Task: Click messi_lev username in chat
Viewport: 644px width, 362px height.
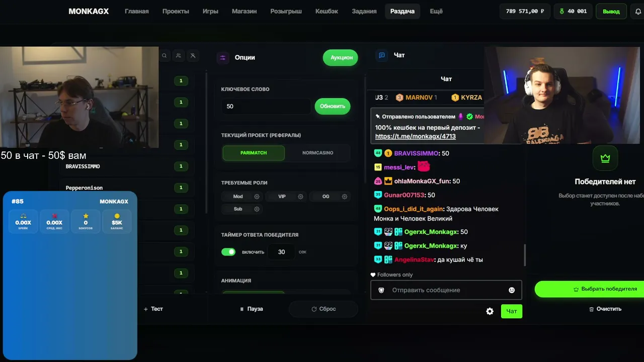Action: (x=399, y=167)
